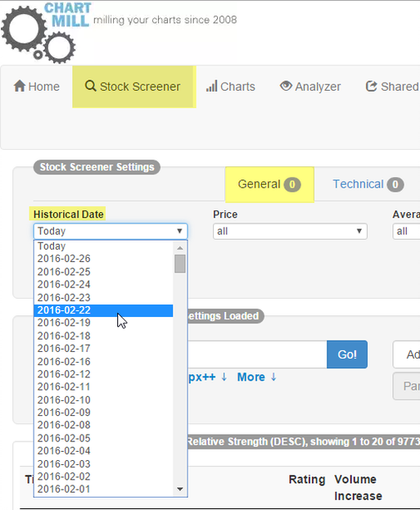Image resolution: width=420 pixels, height=510 pixels.
Task: Select 2016-02-10 in the date list
Action: click(x=103, y=399)
